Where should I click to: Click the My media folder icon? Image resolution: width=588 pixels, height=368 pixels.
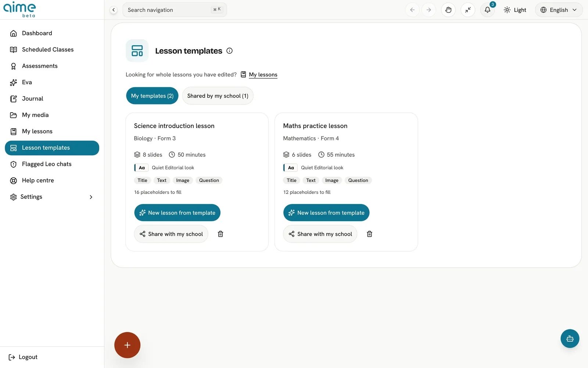point(14,115)
